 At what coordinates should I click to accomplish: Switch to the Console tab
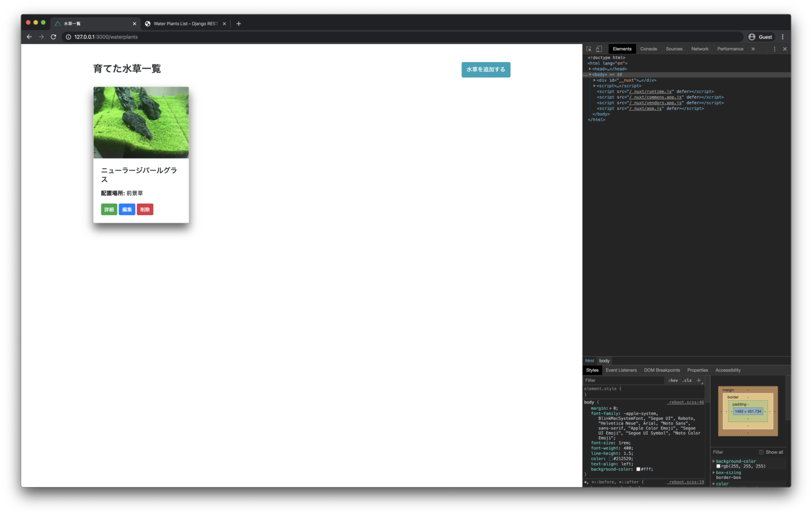648,49
